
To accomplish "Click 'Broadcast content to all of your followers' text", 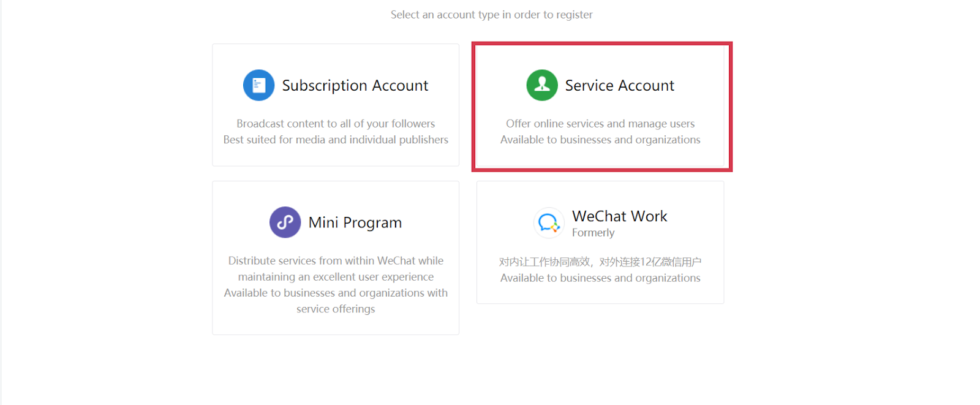I will pos(336,124).
